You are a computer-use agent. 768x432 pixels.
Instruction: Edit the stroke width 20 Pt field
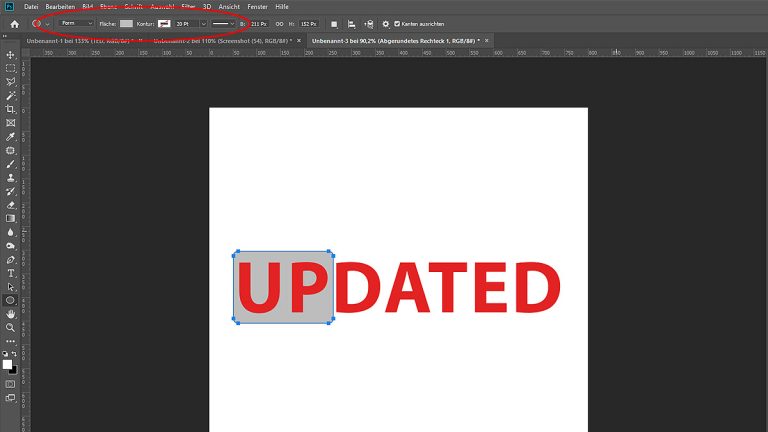(x=187, y=24)
